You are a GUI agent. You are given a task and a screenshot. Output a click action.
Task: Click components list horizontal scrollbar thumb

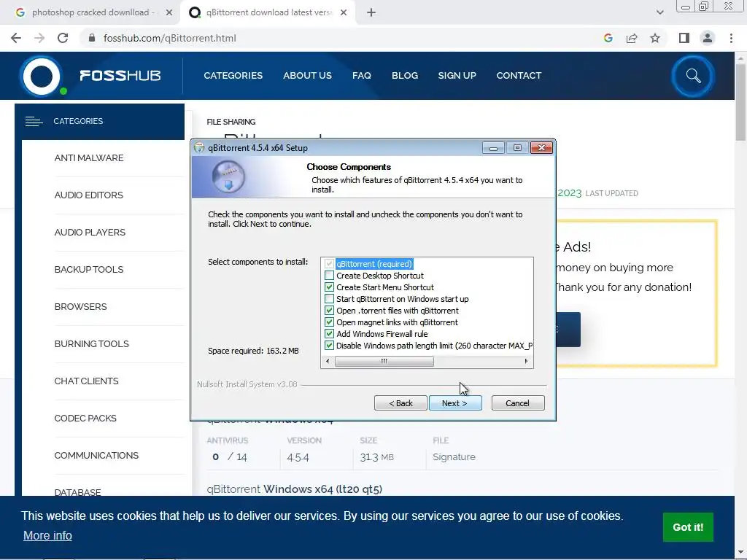[x=384, y=362]
